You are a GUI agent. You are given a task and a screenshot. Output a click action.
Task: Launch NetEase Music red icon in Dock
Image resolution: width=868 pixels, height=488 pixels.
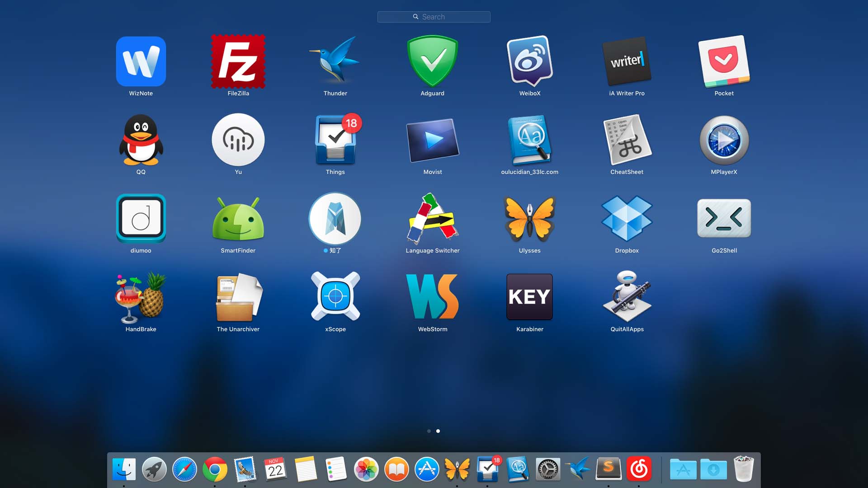point(639,469)
